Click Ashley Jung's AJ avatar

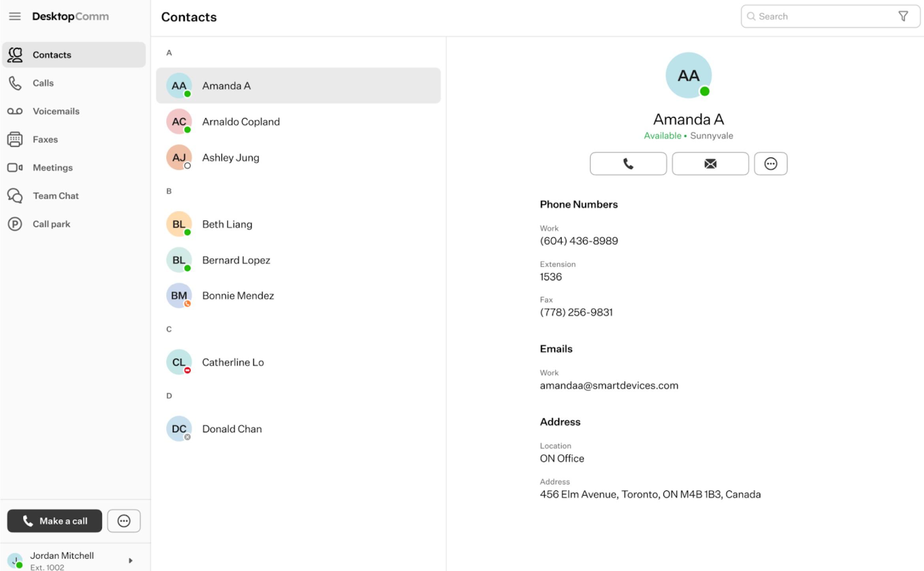[x=179, y=158]
